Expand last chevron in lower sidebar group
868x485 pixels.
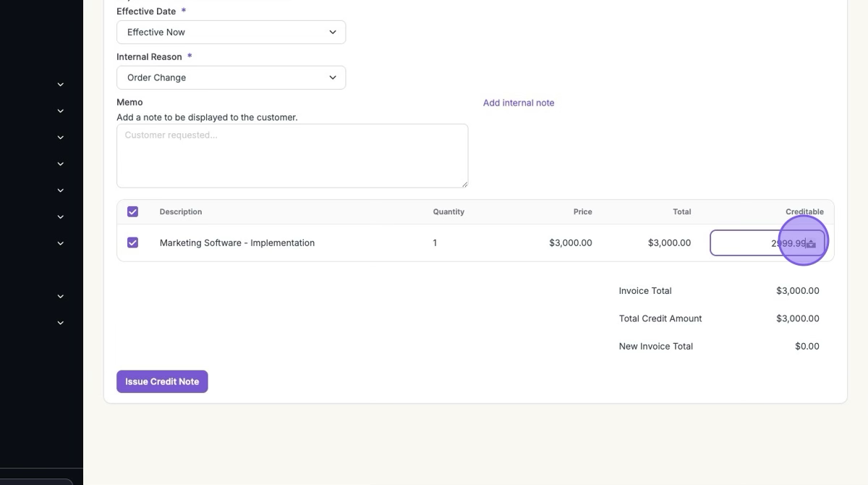pos(61,323)
